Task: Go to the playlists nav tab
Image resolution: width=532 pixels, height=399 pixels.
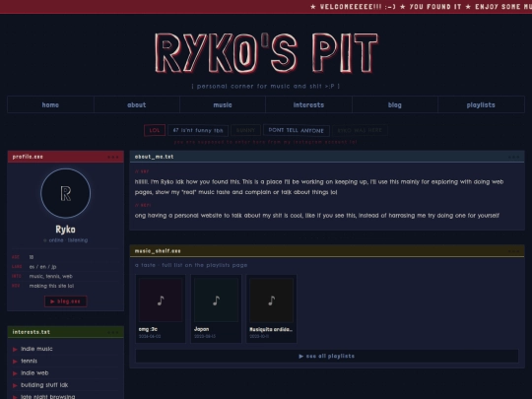Action: pos(481,104)
